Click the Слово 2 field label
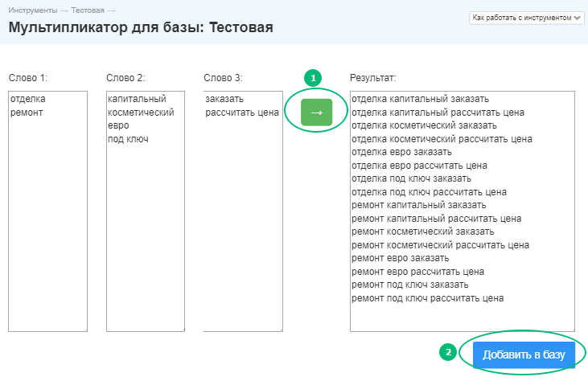 pos(125,78)
